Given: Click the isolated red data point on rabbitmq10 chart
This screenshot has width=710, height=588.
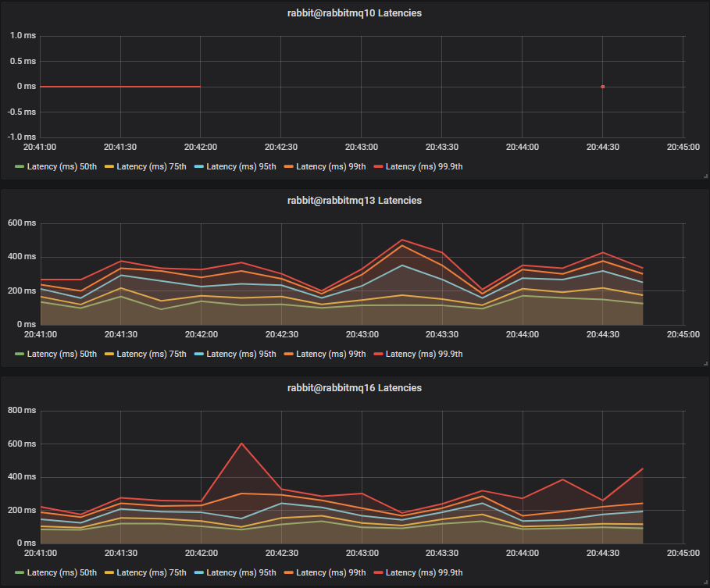Looking at the screenshot, I should tap(602, 86).
